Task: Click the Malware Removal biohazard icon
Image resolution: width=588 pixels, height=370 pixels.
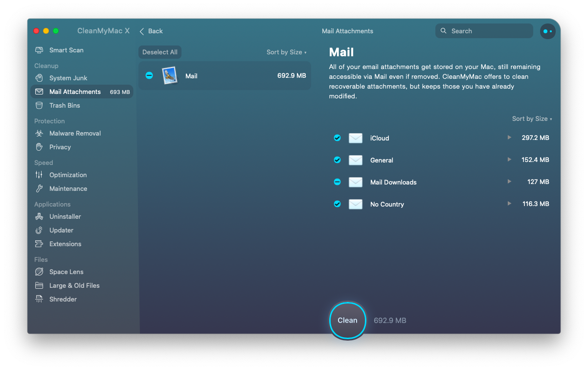Action: 39,133
